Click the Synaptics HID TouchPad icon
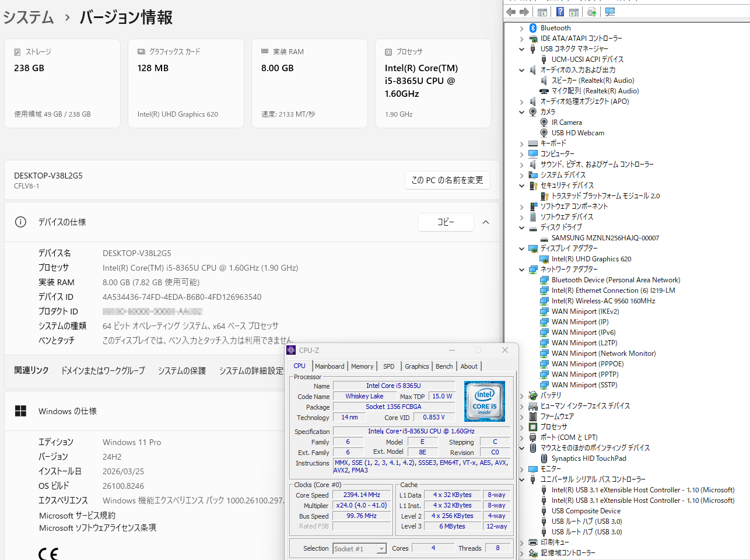Viewport: 750px width, 560px height. (544, 459)
